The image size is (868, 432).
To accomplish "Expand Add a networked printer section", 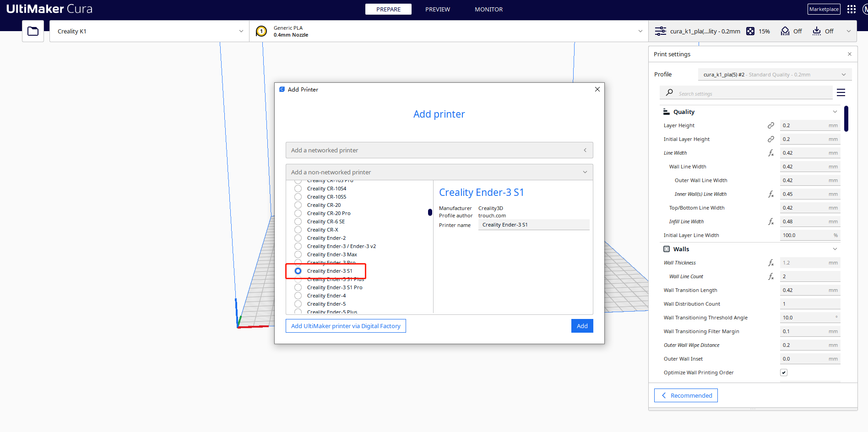I will (439, 150).
